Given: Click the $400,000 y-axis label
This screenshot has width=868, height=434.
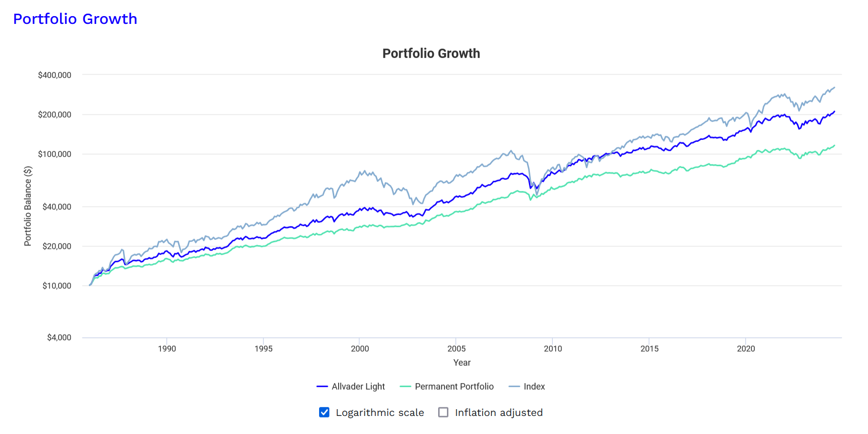Looking at the screenshot, I should pos(55,75).
